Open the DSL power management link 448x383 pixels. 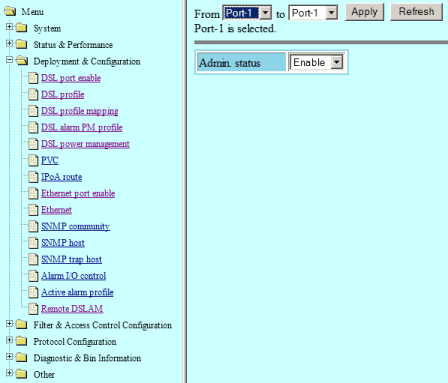click(x=85, y=144)
